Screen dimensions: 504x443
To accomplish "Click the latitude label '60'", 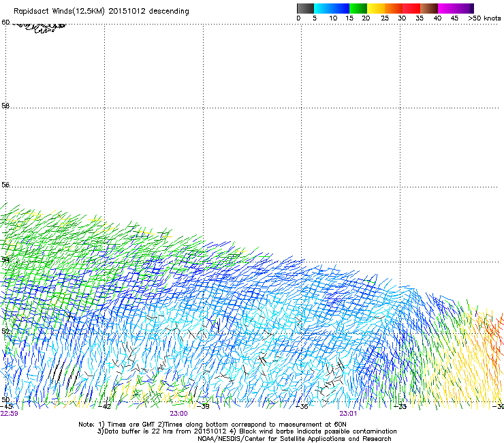I will [x=5, y=22].
